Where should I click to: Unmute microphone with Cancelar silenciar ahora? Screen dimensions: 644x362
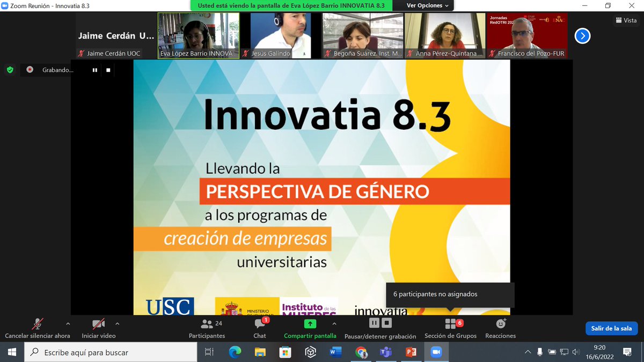pyautogui.click(x=38, y=328)
